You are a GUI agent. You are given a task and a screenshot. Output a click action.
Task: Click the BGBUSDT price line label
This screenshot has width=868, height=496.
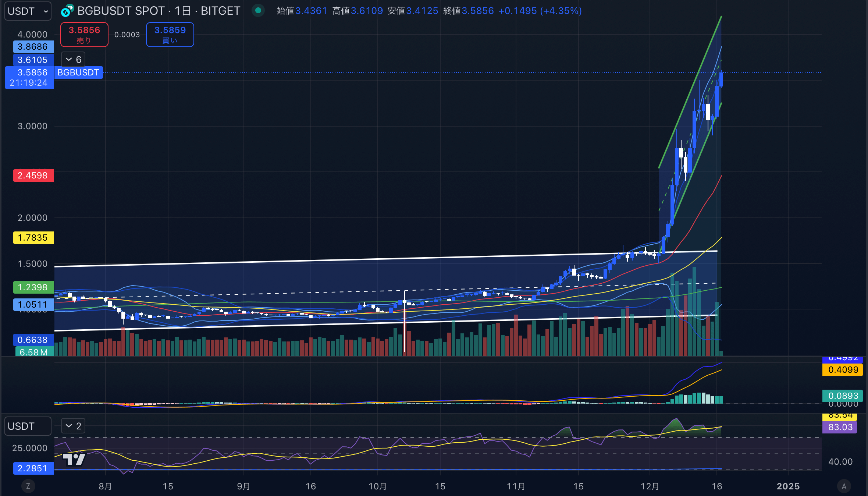[78, 72]
